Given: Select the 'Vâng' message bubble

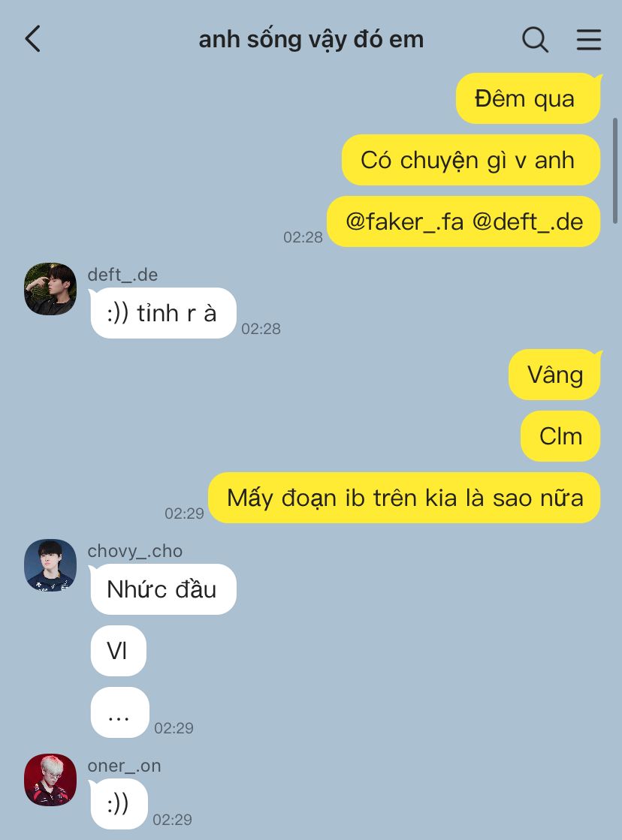Looking at the screenshot, I should click(554, 375).
